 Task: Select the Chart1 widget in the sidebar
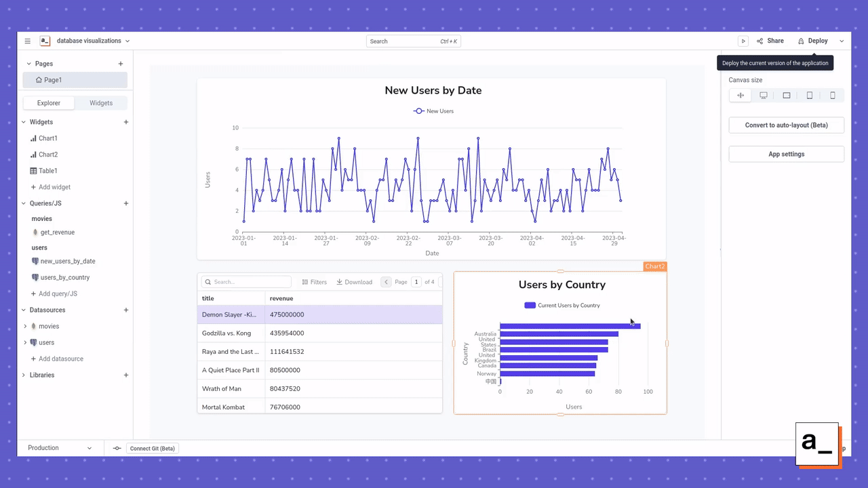pos(48,138)
